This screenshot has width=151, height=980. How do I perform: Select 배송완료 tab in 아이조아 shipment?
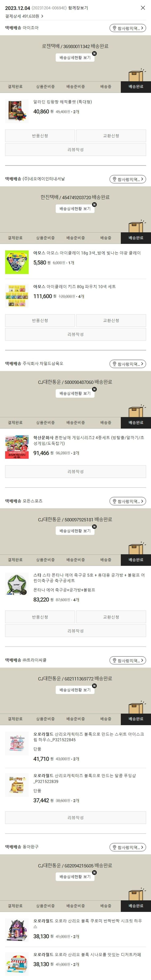[136, 87]
